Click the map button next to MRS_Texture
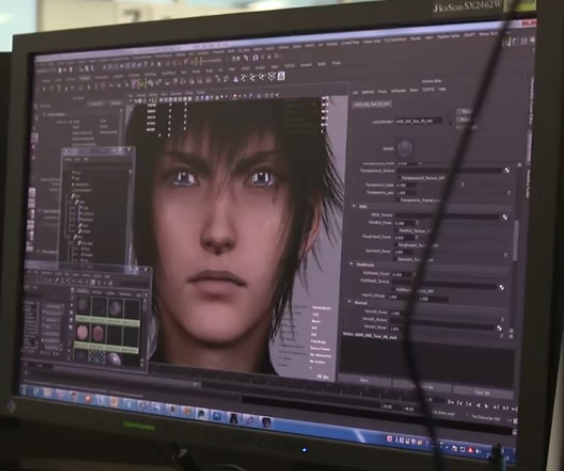The height and width of the screenshot is (471, 564). [505, 217]
